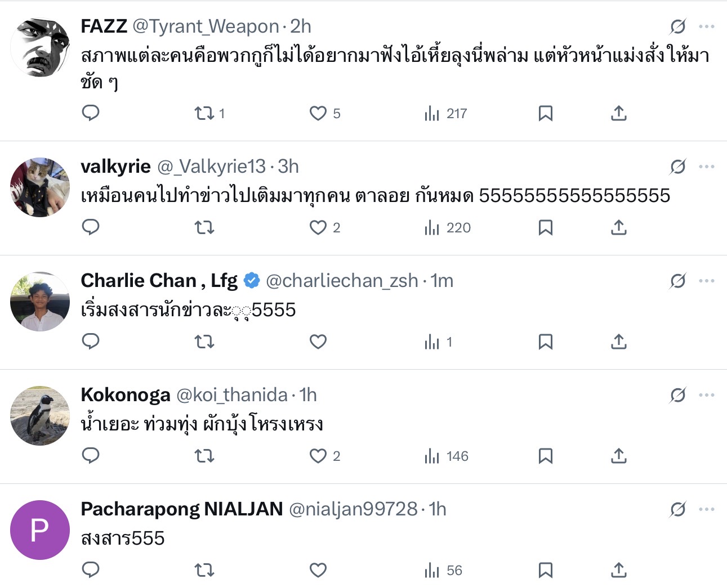Like Charlie Chan's tweet
The height and width of the screenshot is (588, 727).
click(x=318, y=342)
